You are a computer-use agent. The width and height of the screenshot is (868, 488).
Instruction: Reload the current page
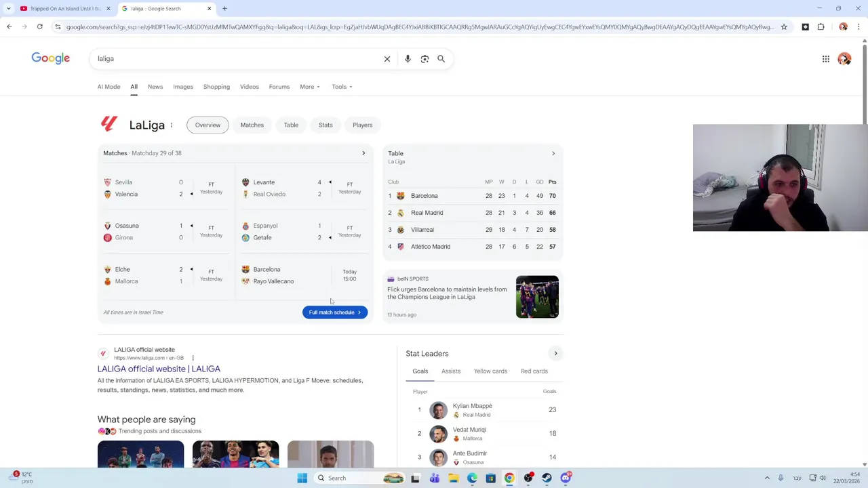coord(40,26)
